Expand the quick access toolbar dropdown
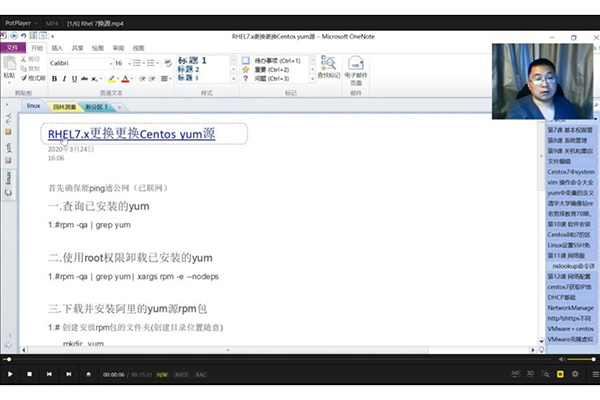Image resolution: width=600 pixels, height=400 pixels. point(52,36)
